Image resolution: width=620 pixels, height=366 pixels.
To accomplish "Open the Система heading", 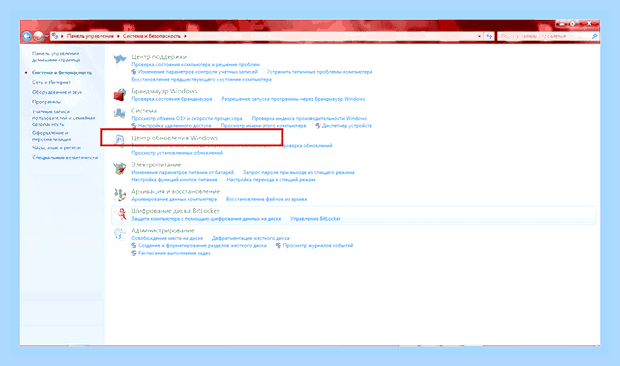I will 144,111.
